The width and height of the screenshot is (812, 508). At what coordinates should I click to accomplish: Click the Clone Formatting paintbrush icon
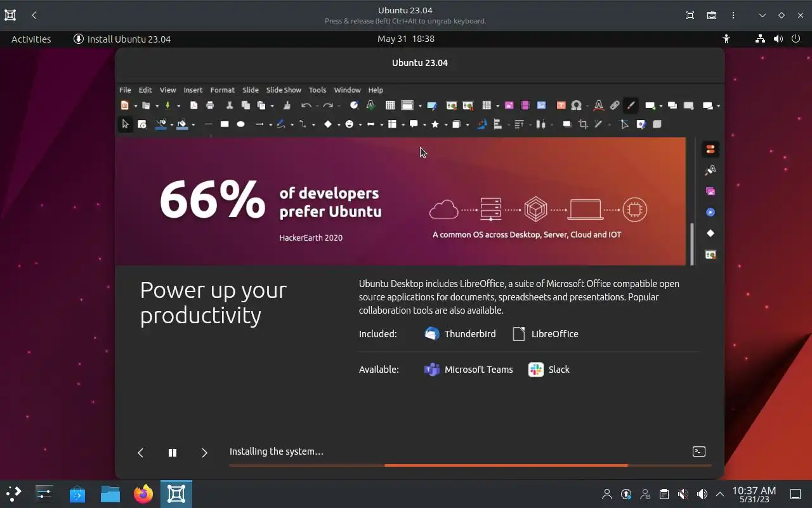(287, 105)
